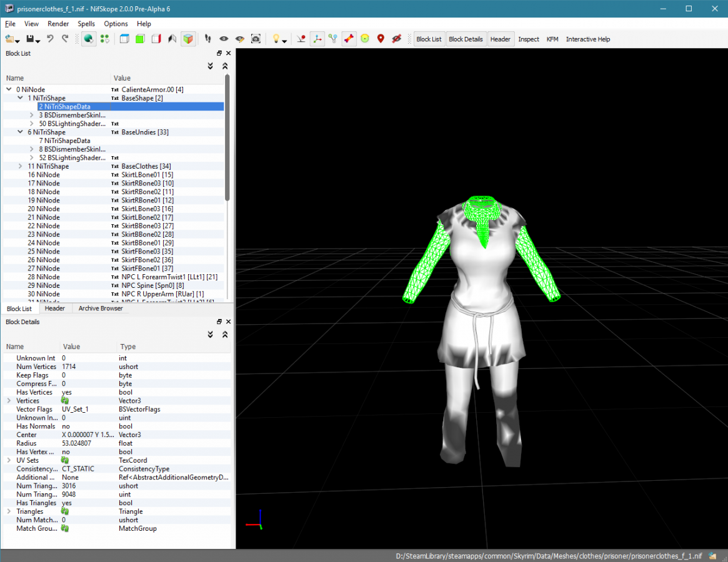Screen dimensions: 728x562
Task: Select the walk footprints icon
Action: coord(207,39)
